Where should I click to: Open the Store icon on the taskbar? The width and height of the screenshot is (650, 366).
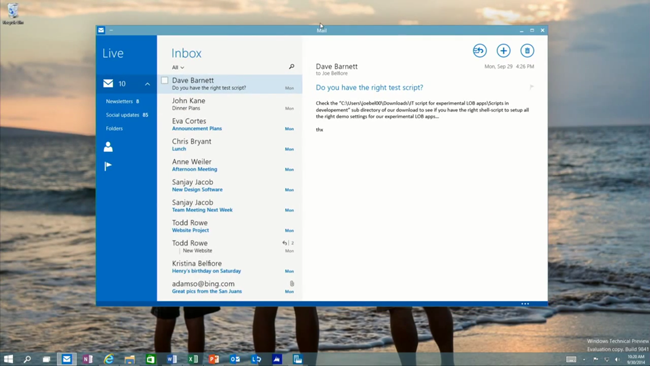(150, 359)
